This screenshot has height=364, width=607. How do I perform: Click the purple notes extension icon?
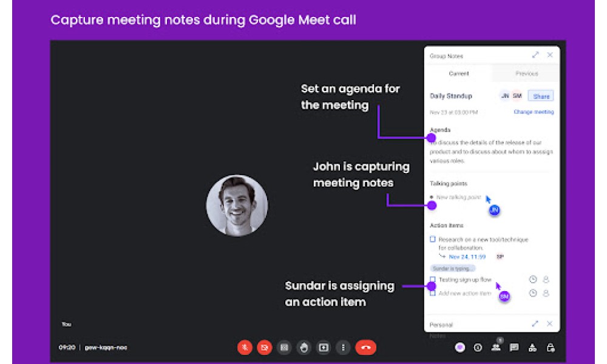(x=460, y=348)
